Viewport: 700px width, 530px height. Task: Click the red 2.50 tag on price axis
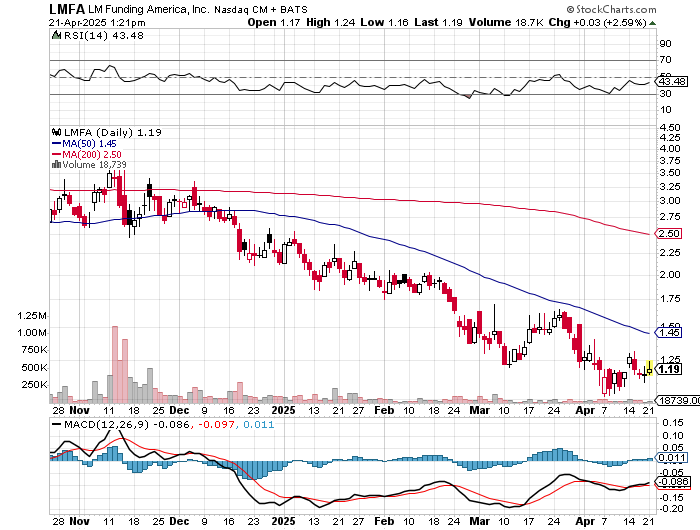tap(668, 234)
